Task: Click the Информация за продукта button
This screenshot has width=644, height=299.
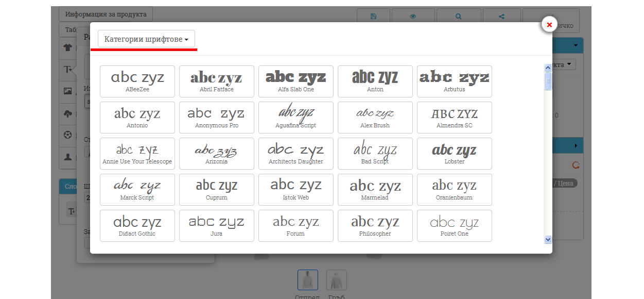Action: tap(106, 14)
